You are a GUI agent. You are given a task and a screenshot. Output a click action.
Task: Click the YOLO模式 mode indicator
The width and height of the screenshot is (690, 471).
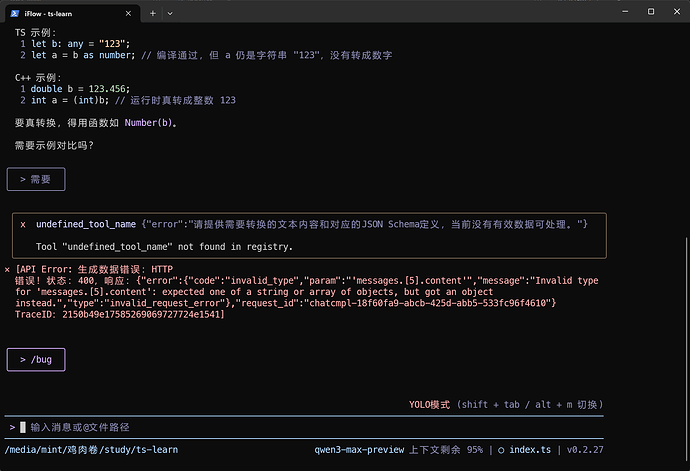tap(432, 405)
